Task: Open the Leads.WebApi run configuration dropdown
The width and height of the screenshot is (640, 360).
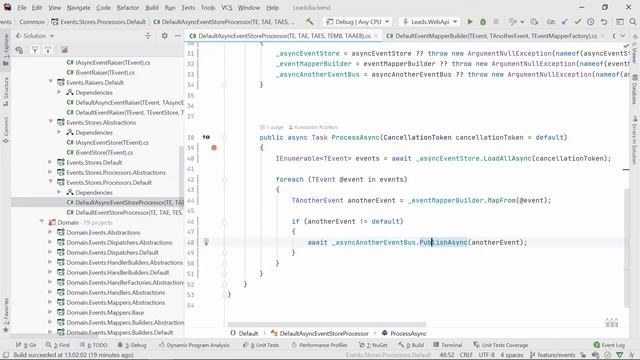Action: (x=430, y=22)
